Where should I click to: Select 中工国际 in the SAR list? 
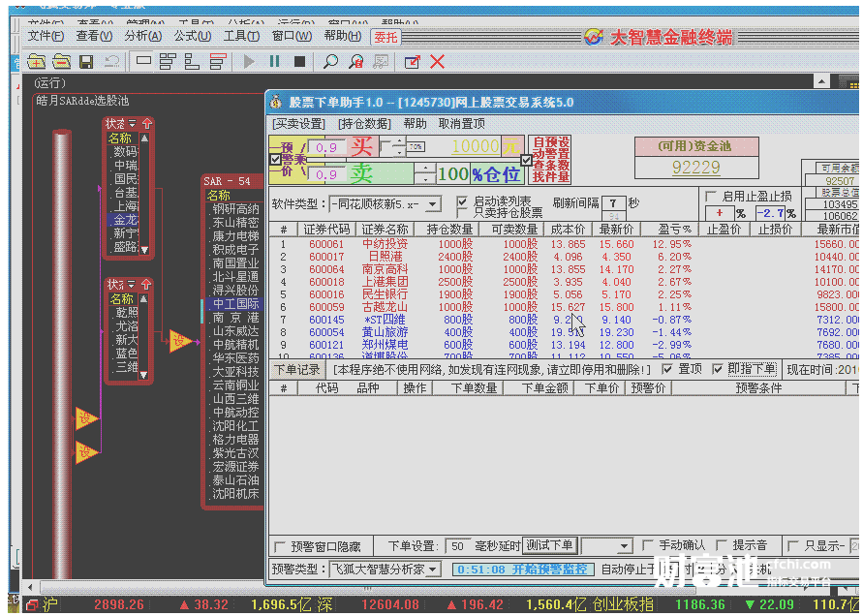(235, 304)
